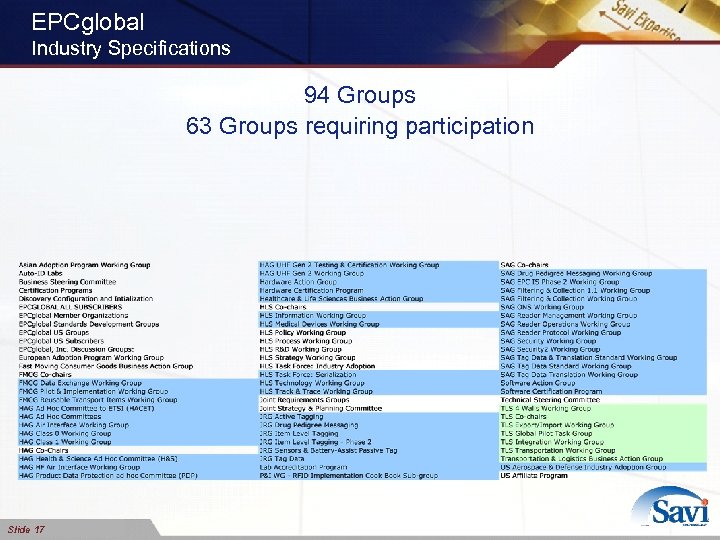Click "Joint Requirements Groups" row
Screen dimensions: 720x540
point(304,400)
